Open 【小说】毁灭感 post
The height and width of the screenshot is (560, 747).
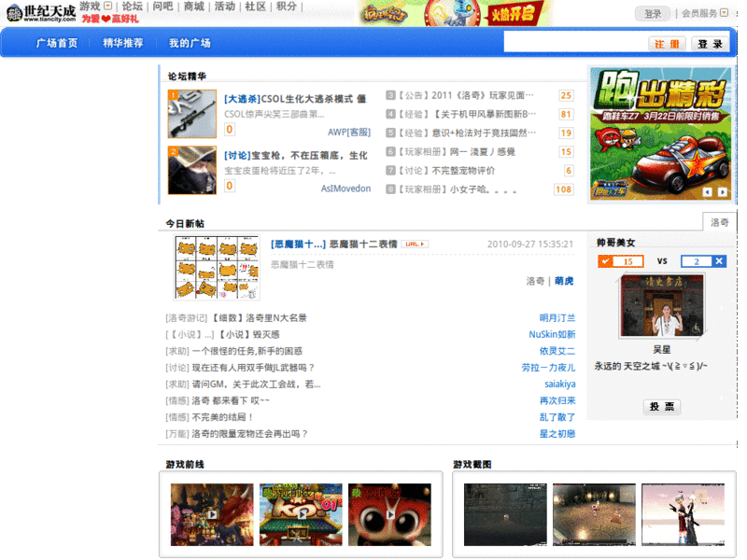(x=248, y=334)
